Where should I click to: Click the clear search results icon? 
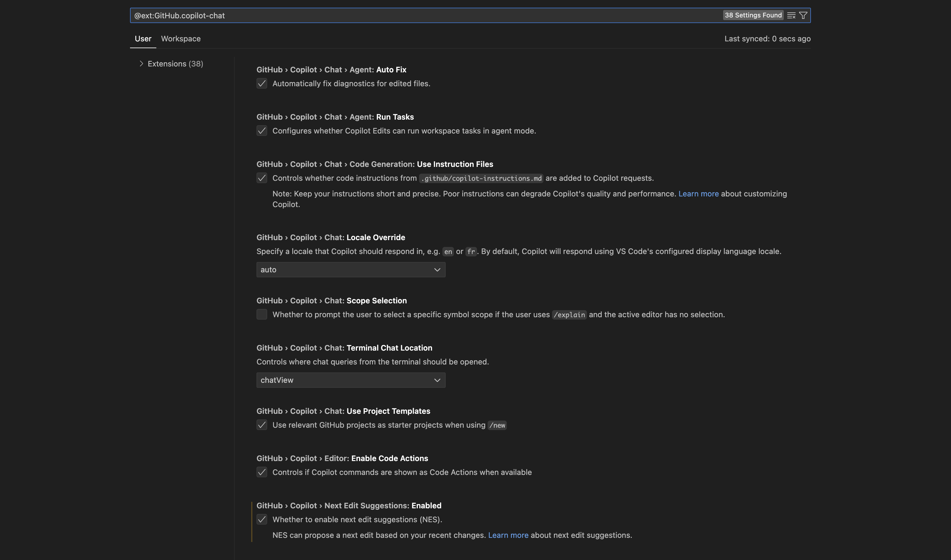pyautogui.click(x=791, y=15)
